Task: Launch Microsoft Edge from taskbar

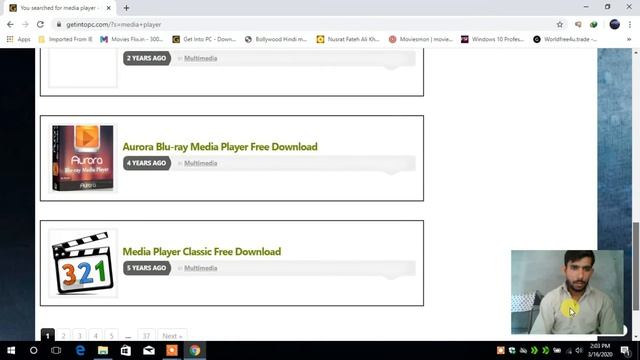Action: pyautogui.click(x=80, y=350)
